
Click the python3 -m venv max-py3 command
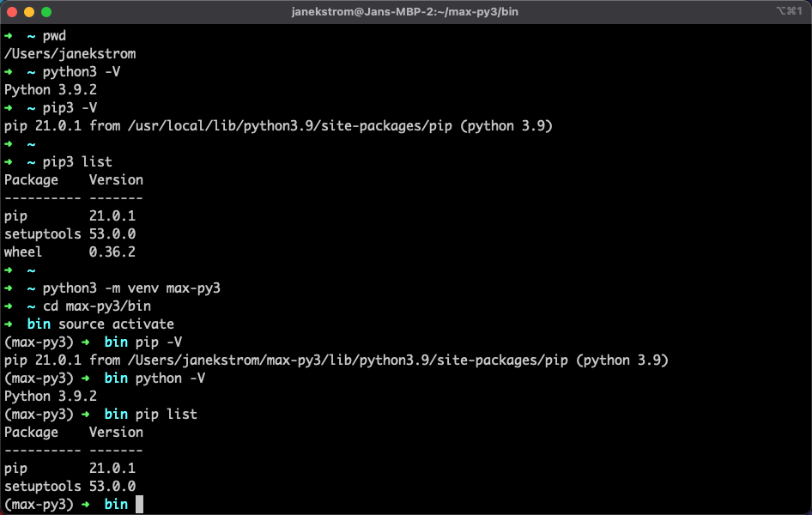[x=134, y=288]
